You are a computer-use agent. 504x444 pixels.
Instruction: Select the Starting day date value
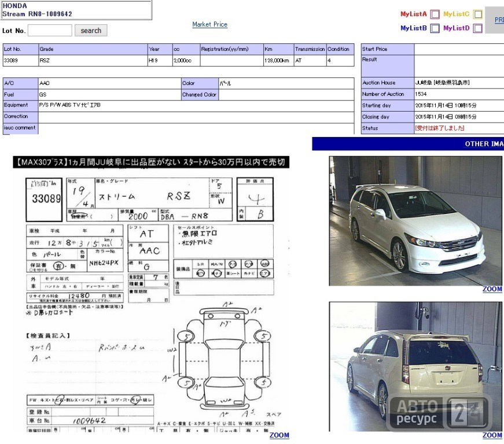(446, 105)
